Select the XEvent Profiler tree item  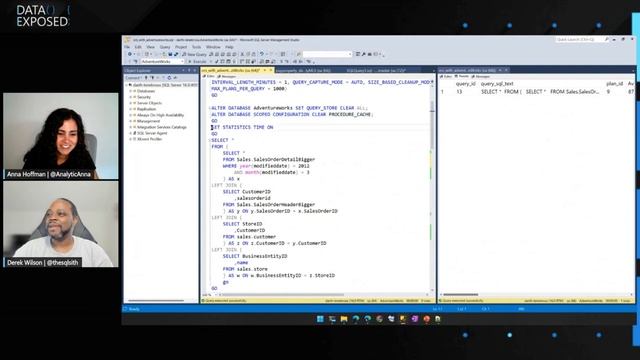pos(149,139)
